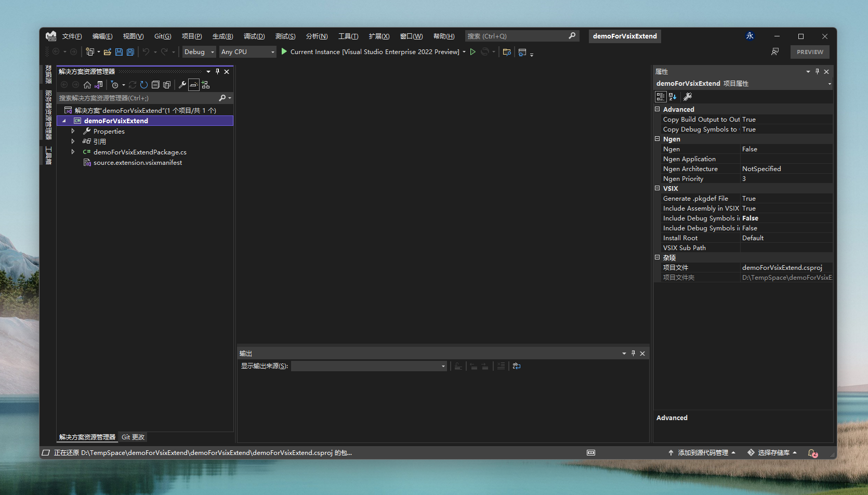The image size is (868, 495).
Task: Click the Feedback person icon near PREVIEW
Action: [x=775, y=51]
